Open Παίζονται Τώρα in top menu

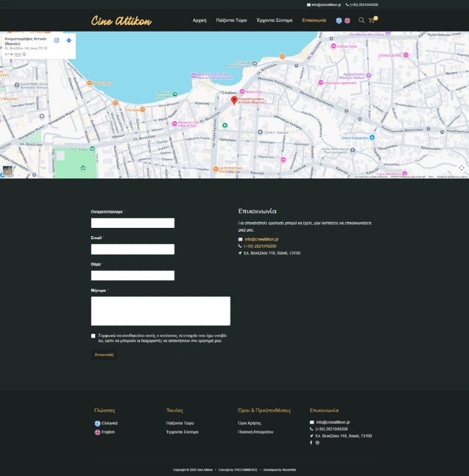232,20
